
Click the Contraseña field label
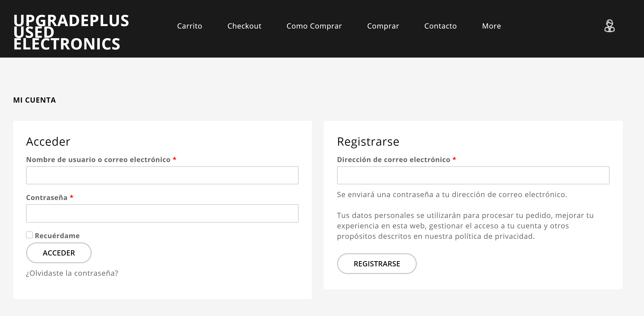click(47, 198)
